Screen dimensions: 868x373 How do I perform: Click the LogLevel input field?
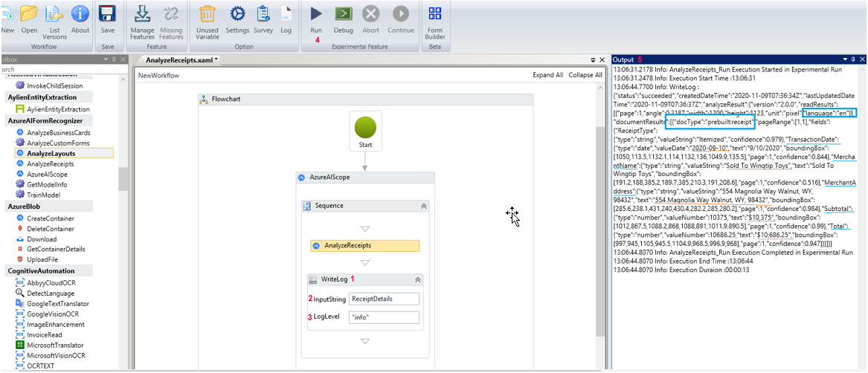tap(385, 317)
